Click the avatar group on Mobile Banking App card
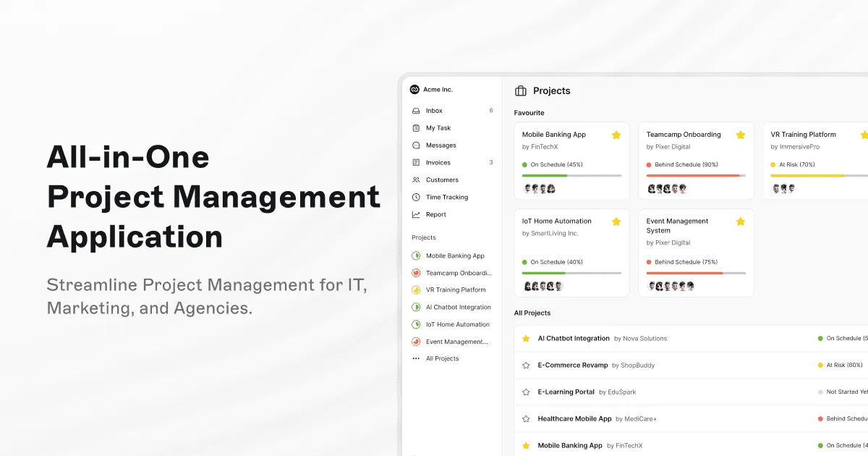 click(539, 187)
